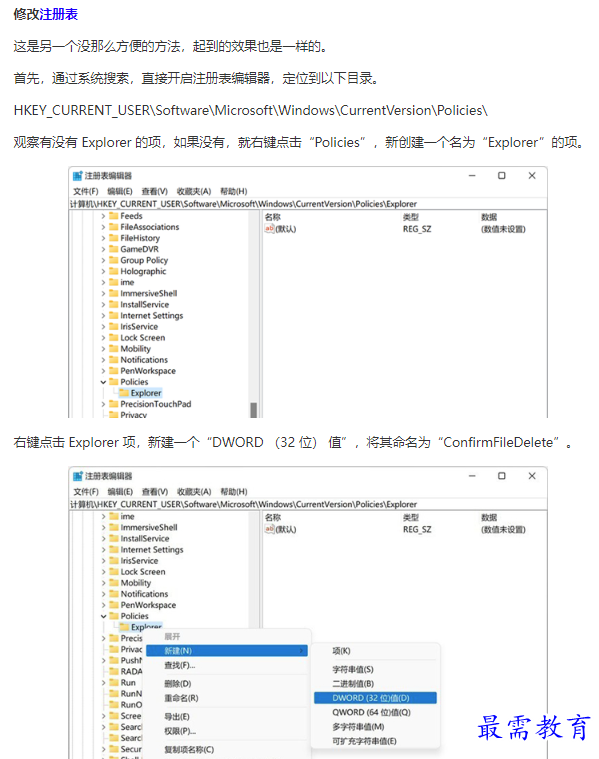Viewport: 599px width, 759px height.
Task: Click the registry editor title icon in the window listing Feeds
Action: tap(77, 176)
